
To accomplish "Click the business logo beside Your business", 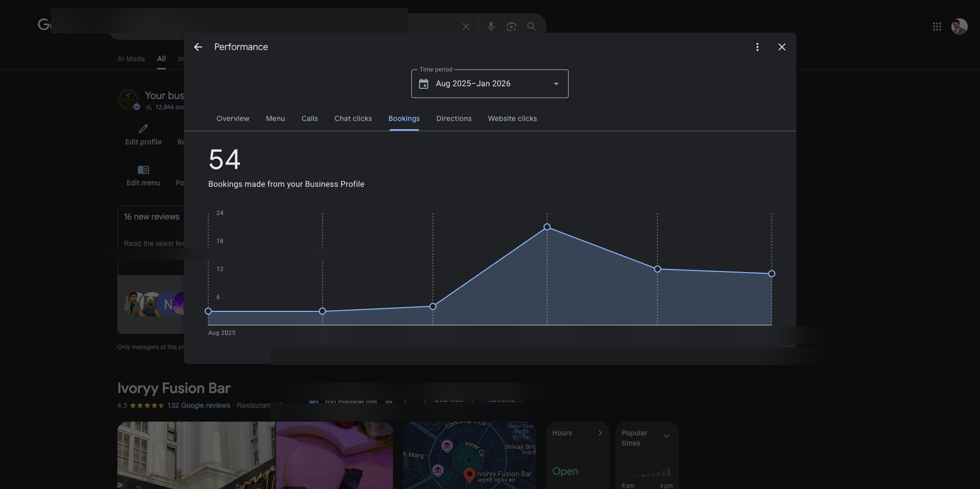I will [x=128, y=100].
